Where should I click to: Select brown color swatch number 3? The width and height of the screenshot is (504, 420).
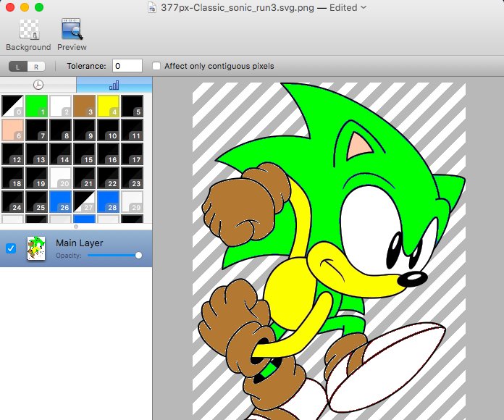click(84, 106)
